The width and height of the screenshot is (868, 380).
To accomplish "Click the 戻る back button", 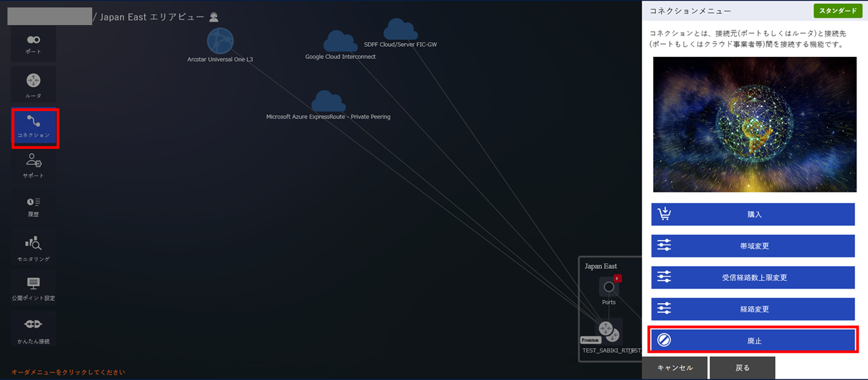I will tap(743, 368).
